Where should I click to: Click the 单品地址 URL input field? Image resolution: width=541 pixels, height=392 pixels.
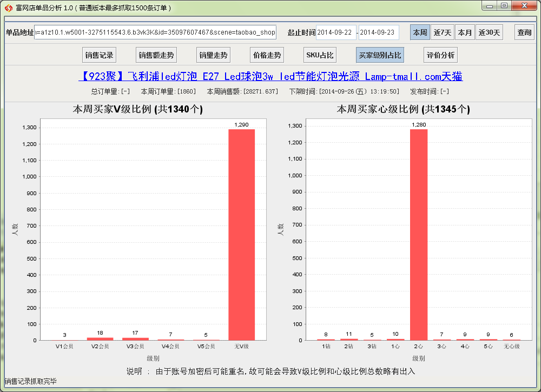pyautogui.click(x=155, y=32)
